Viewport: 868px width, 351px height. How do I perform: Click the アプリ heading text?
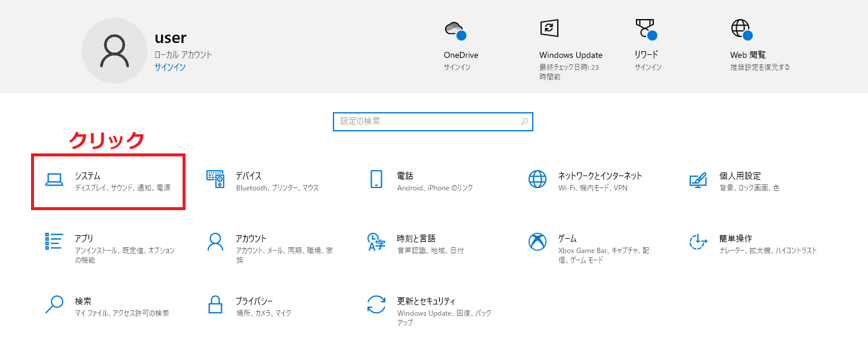point(84,238)
